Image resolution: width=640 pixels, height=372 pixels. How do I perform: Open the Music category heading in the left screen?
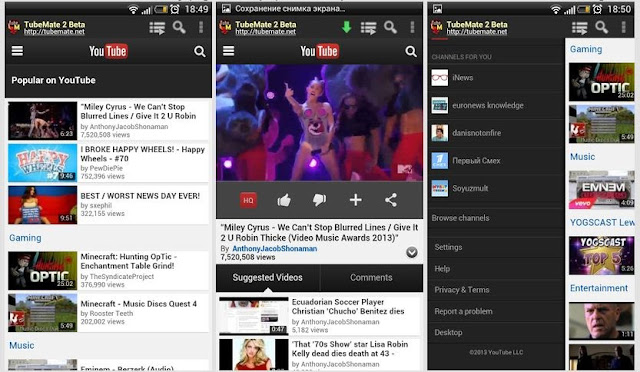click(22, 345)
